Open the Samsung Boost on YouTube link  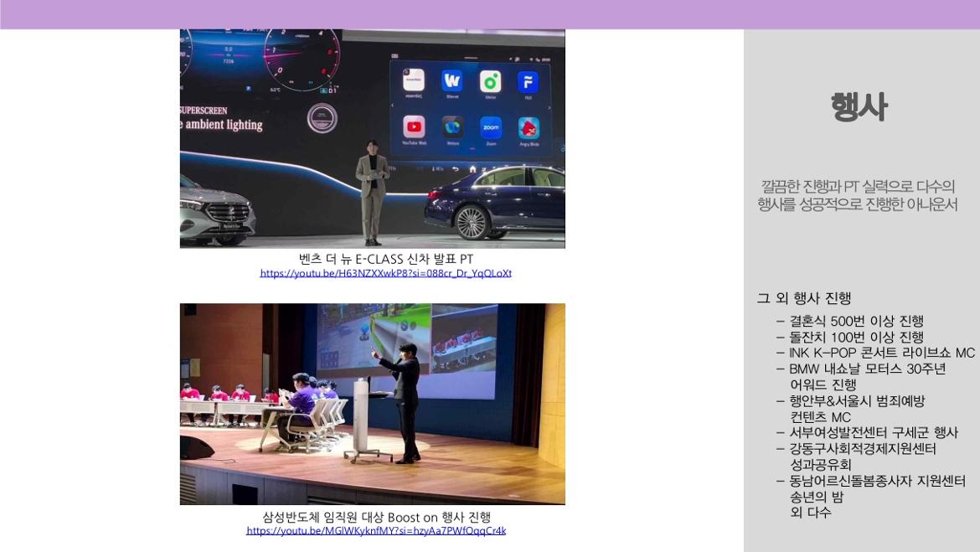tap(376, 531)
